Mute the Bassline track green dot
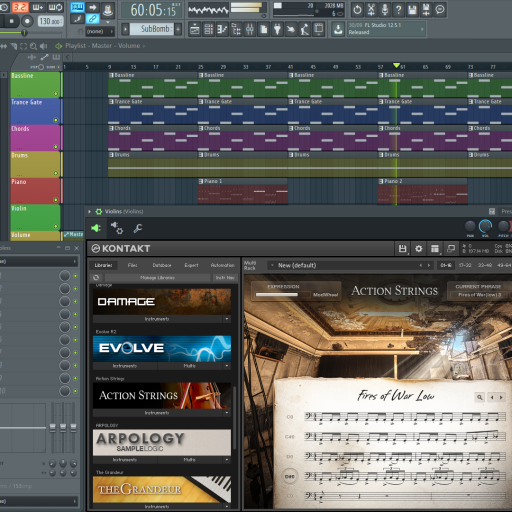Image resolution: width=512 pixels, height=512 pixels. coord(56,94)
